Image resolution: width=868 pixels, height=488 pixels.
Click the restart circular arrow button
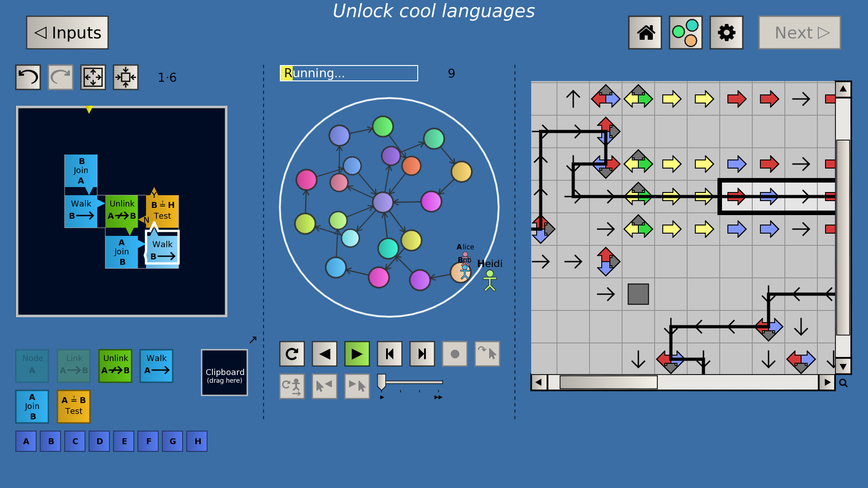(292, 354)
